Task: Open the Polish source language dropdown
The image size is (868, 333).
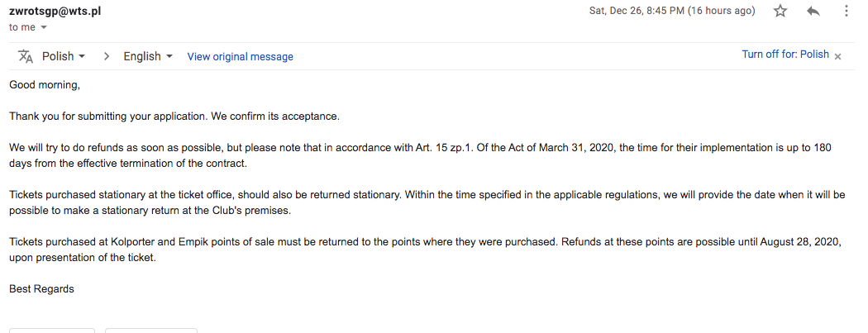Action: pyautogui.click(x=64, y=56)
